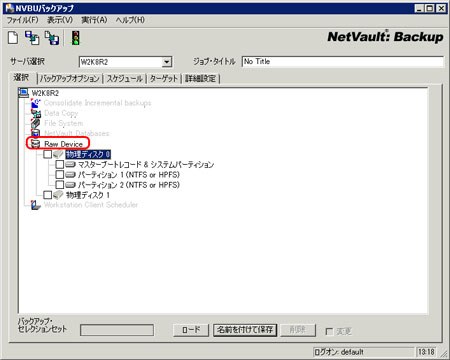450x360 pixels.
Task: Click the third toolbar icon beside the separator
Action: coord(52,38)
